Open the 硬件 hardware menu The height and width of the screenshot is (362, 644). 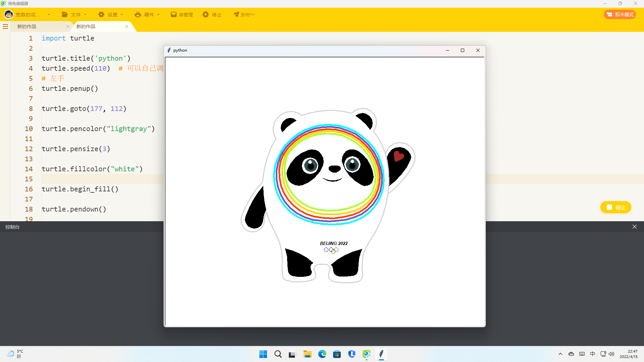[x=147, y=15]
